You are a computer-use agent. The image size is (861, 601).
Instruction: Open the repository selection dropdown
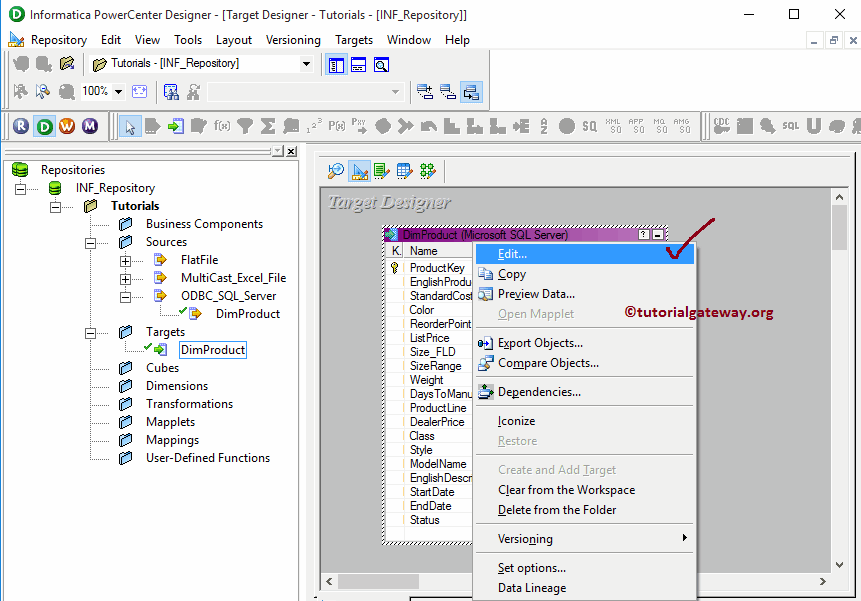[x=305, y=63]
